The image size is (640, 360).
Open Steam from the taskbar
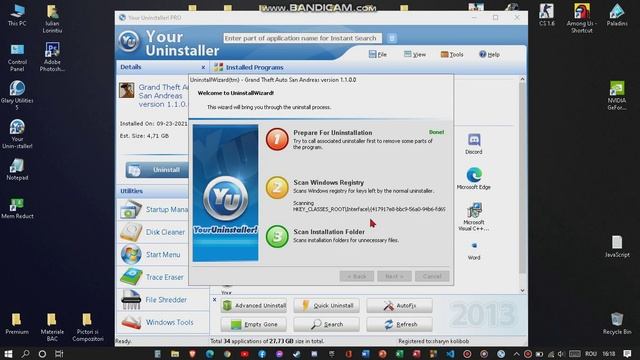[297, 354]
